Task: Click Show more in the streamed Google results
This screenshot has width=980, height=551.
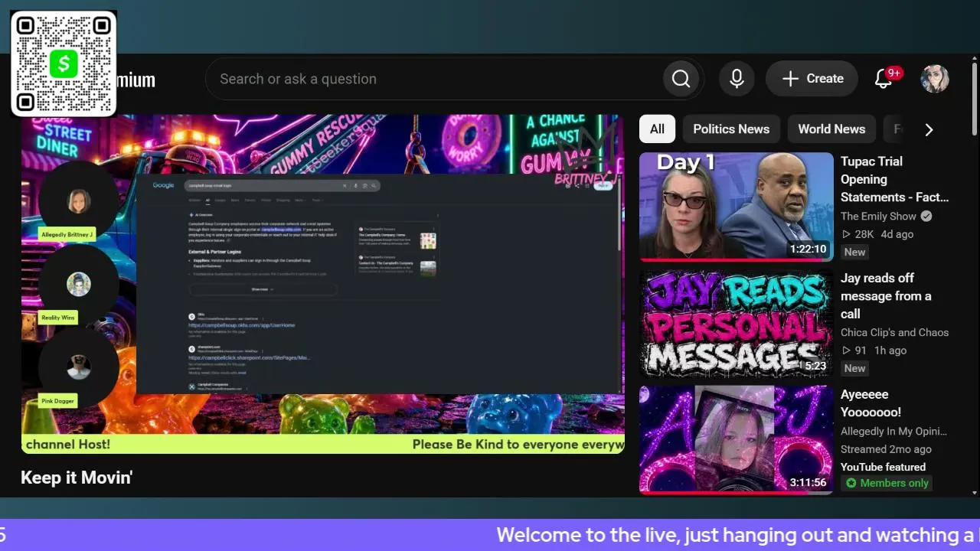Action: click(263, 290)
